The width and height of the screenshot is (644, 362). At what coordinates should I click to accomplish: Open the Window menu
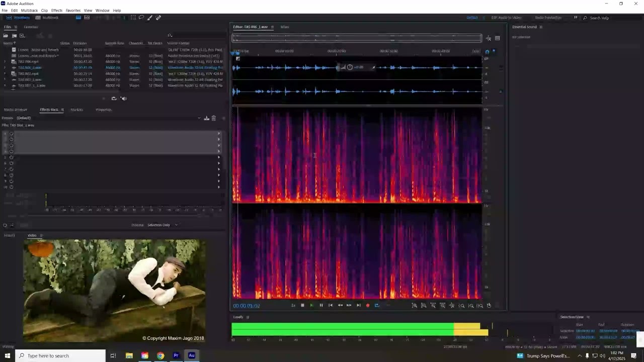pos(102,11)
